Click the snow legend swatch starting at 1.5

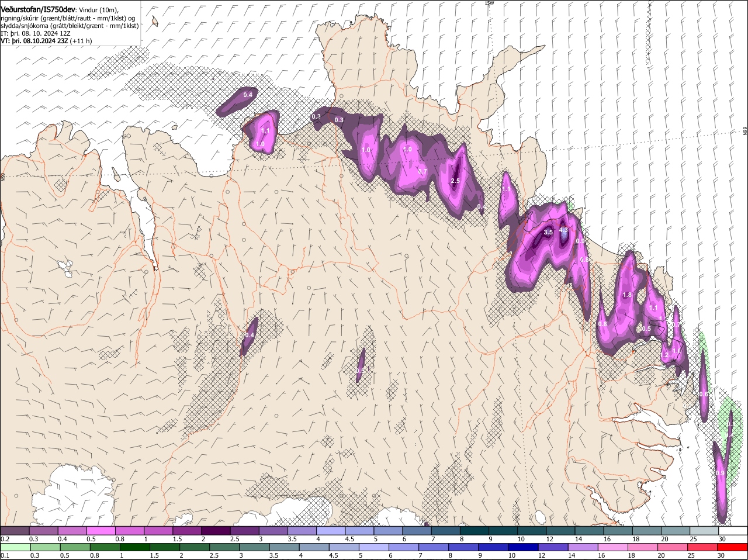click(x=187, y=530)
